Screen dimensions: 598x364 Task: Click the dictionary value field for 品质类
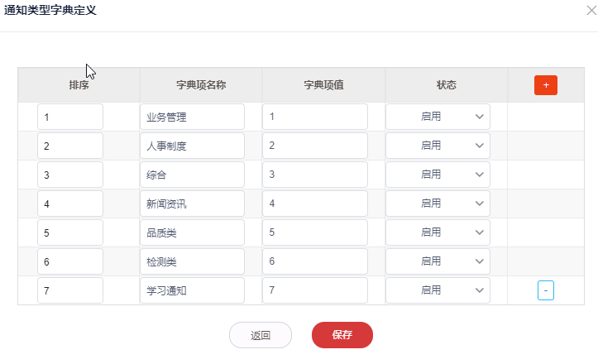pyautogui.click(x=315, y=232)
